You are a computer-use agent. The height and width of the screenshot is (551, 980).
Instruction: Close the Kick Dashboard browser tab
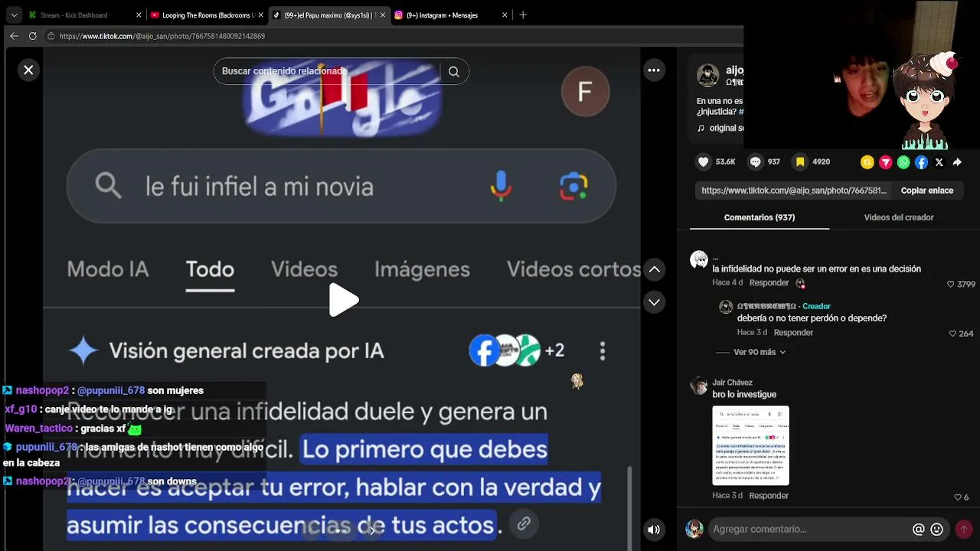point(139,15)
